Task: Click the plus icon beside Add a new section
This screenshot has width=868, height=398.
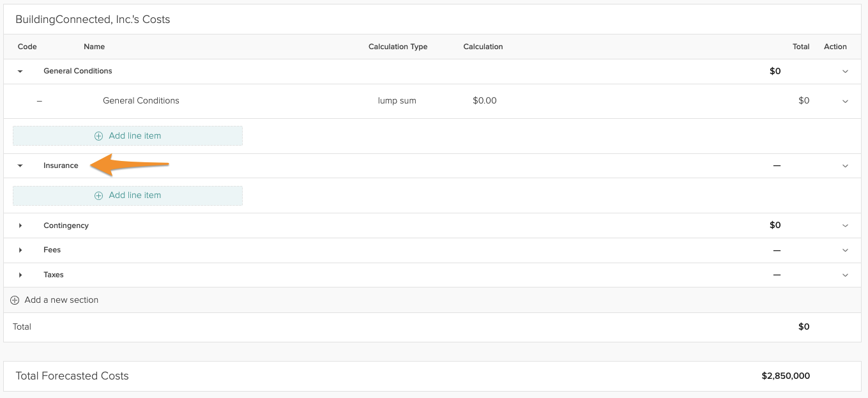Action: point(15,300)
